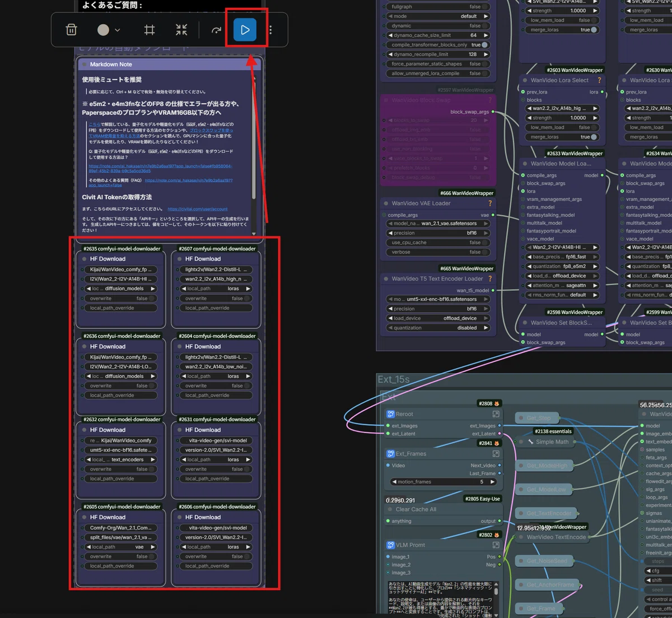Open quantization fp8_e5m2 dropdown in Model Loader #2633
Viewport: 672px width, 618px height.
pyautogui.click(x=562, y=266)
